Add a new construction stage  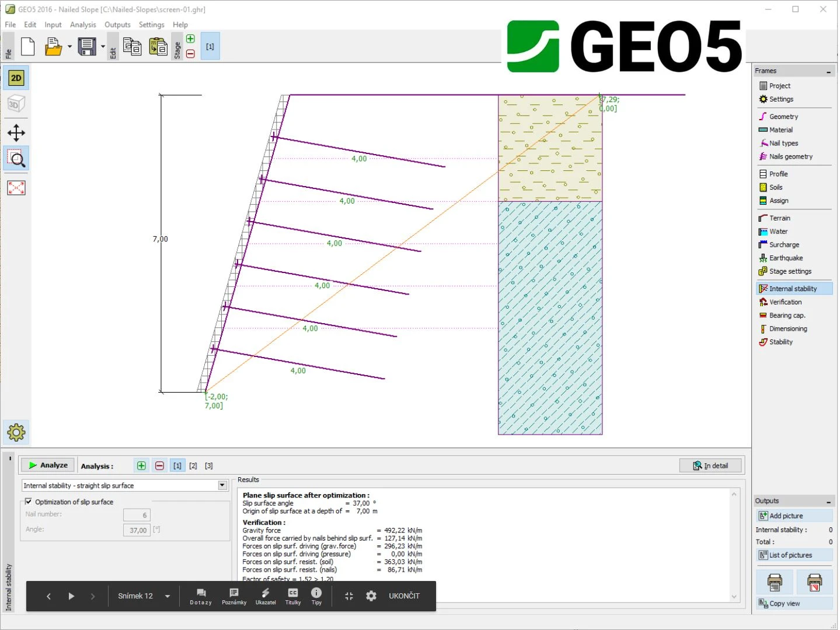coord(190,39)
